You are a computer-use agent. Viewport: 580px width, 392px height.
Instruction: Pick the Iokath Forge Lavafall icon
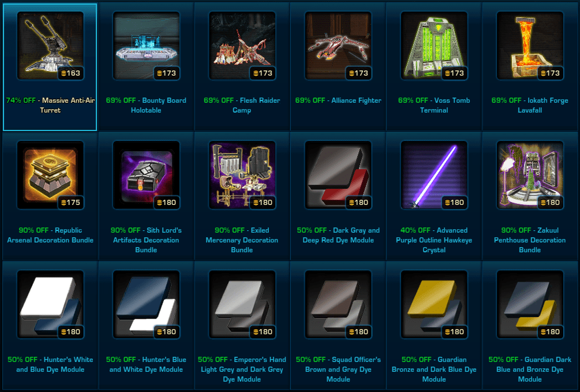530,46
